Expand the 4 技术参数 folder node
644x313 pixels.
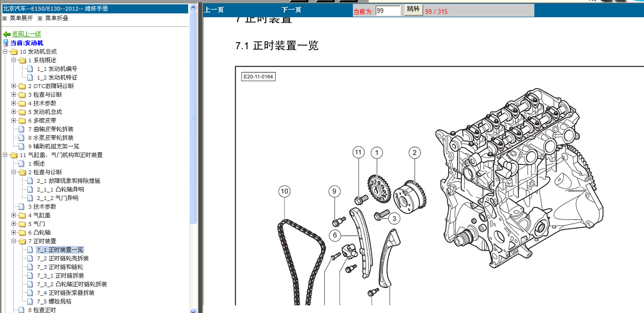click(14, 103)
